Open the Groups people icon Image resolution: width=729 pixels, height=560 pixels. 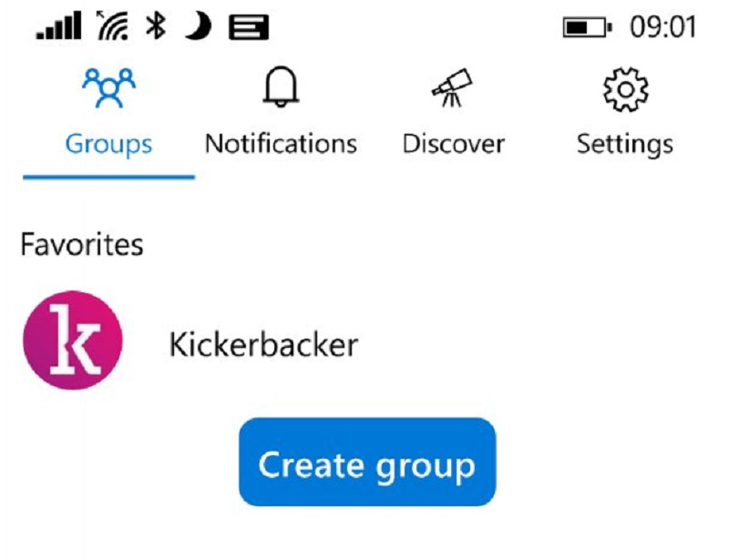tap(108, 87)
